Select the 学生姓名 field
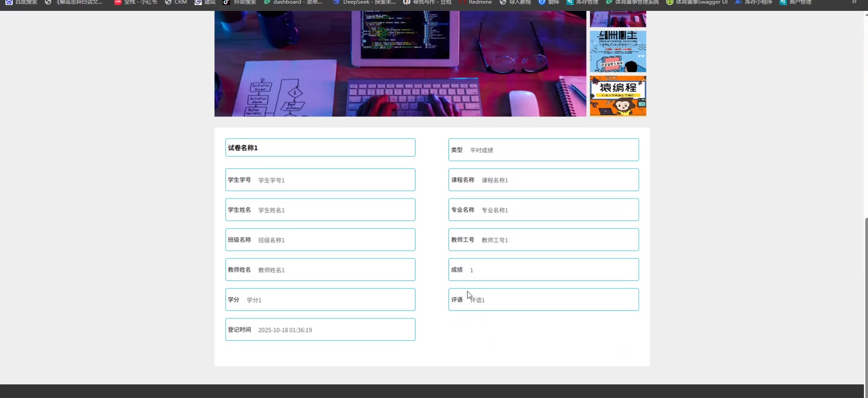This screenshot has width=868, height=398. [320, 210]
